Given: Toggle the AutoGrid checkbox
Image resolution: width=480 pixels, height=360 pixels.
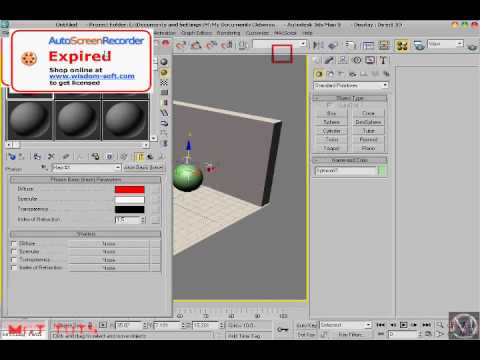Looking at the screenshot, I should click(329, 105).
